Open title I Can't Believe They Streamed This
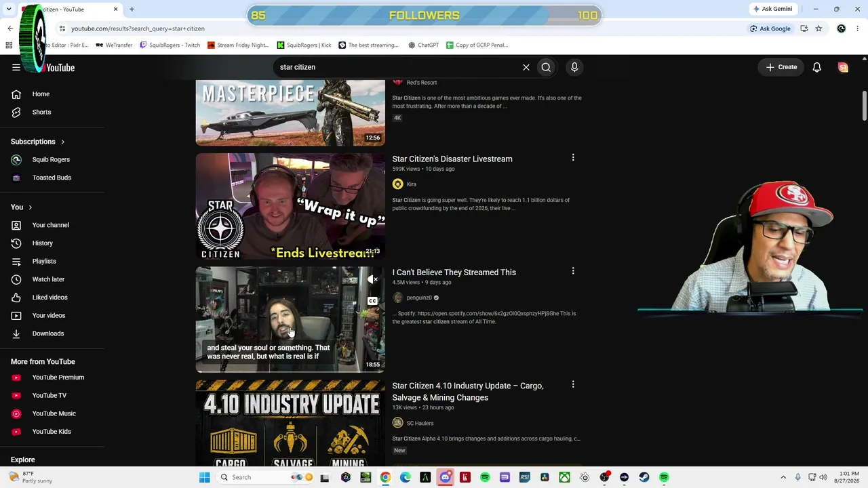Viewport: 868px width, 488px height. coord(454,272)
